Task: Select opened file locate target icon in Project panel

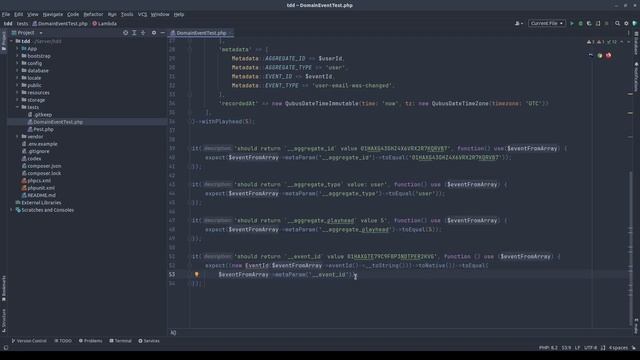Action: [x=125, y=33]
